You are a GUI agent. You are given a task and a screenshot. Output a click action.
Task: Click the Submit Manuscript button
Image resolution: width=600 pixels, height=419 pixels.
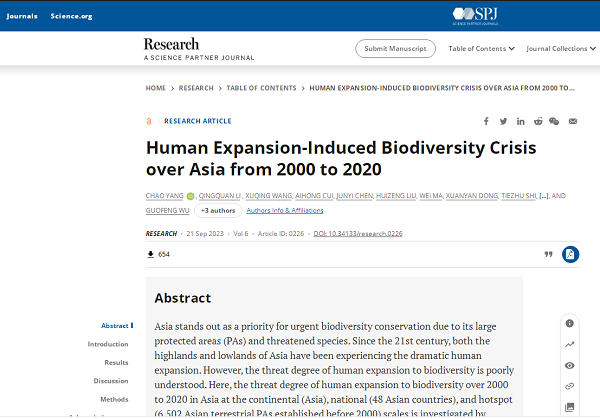tap(395, 48)
